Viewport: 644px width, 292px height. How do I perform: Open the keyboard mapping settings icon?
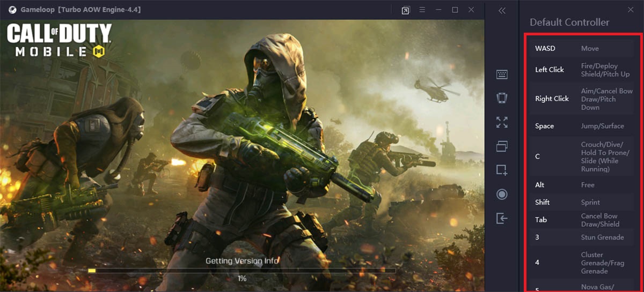pyautogui.click(x=502, y=74)
